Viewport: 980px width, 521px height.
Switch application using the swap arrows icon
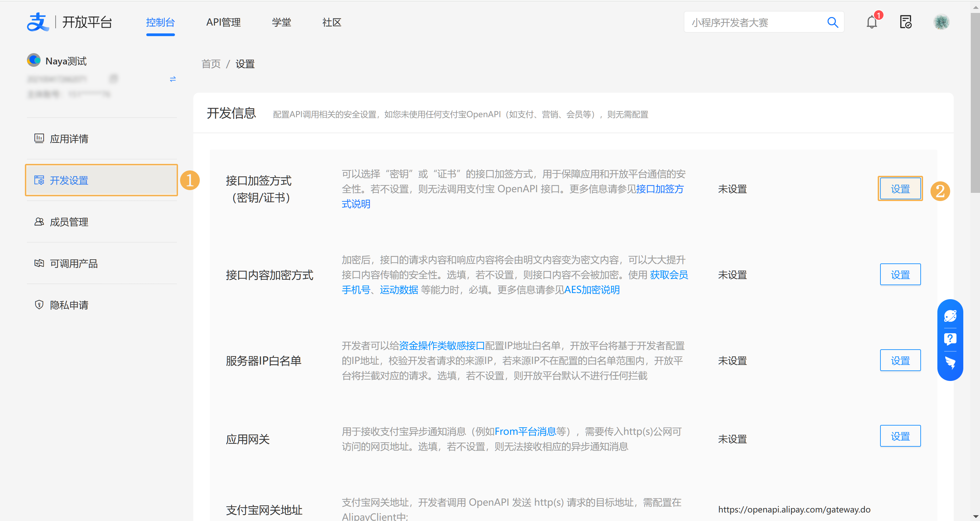coord(173,79)
